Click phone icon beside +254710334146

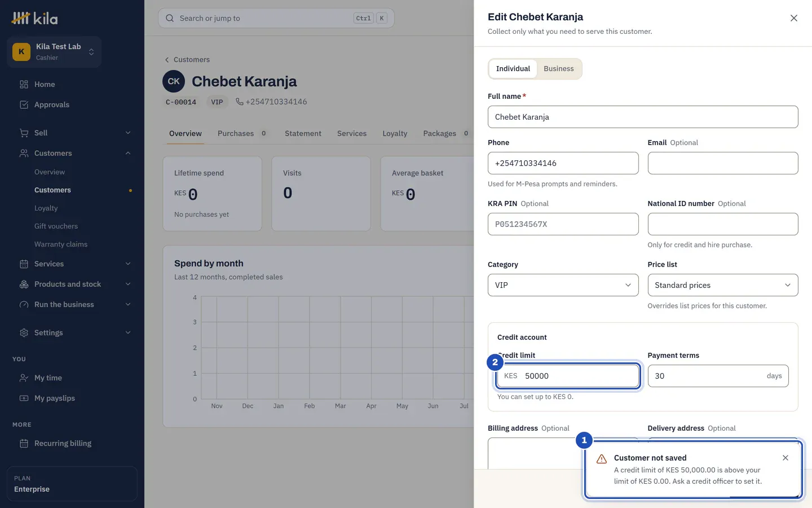pyautogui.click(x=240, y=102)
